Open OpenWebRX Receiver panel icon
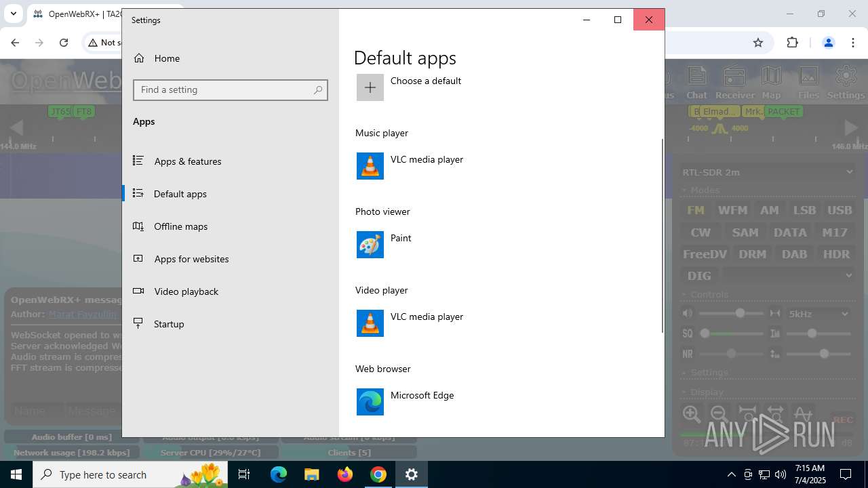This screenshot has height=488, width=868. click(735, 83)
